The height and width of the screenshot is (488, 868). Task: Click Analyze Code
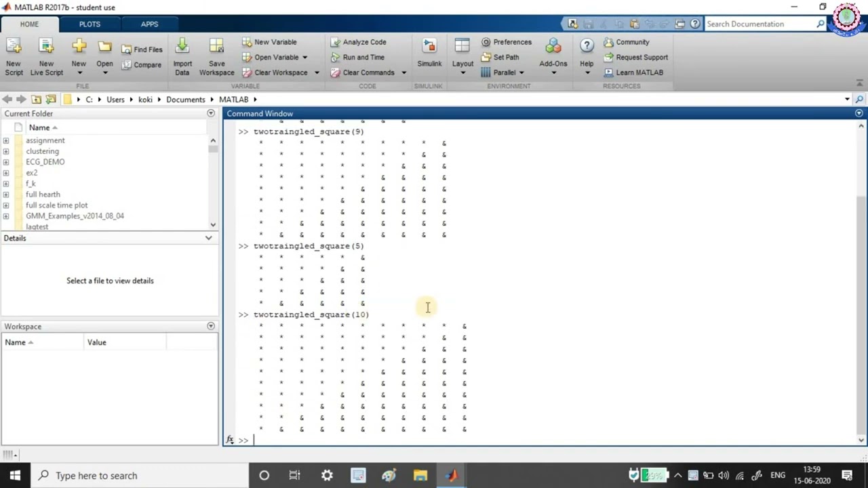pyautogui.click(x=358, y=42)
